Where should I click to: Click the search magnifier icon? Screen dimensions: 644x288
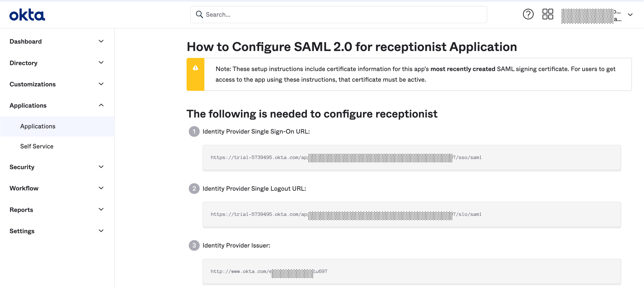199,14
